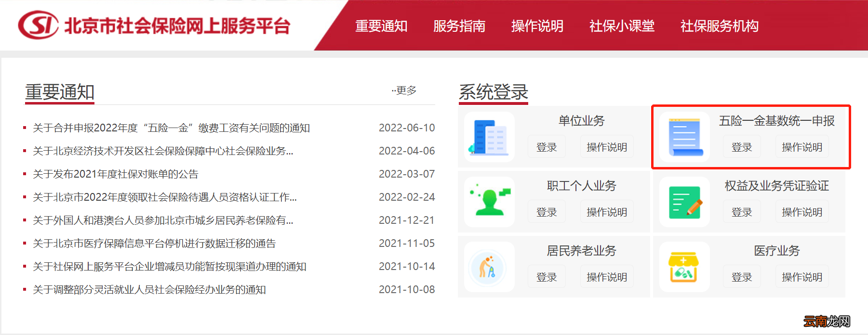Click 登录 under 单位业务
This screenshot has width=868, height=335.
pos(547,147)
